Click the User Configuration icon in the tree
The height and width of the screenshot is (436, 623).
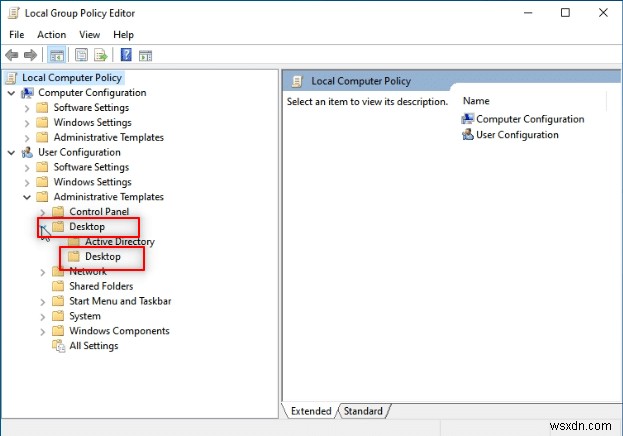point(27,152)
